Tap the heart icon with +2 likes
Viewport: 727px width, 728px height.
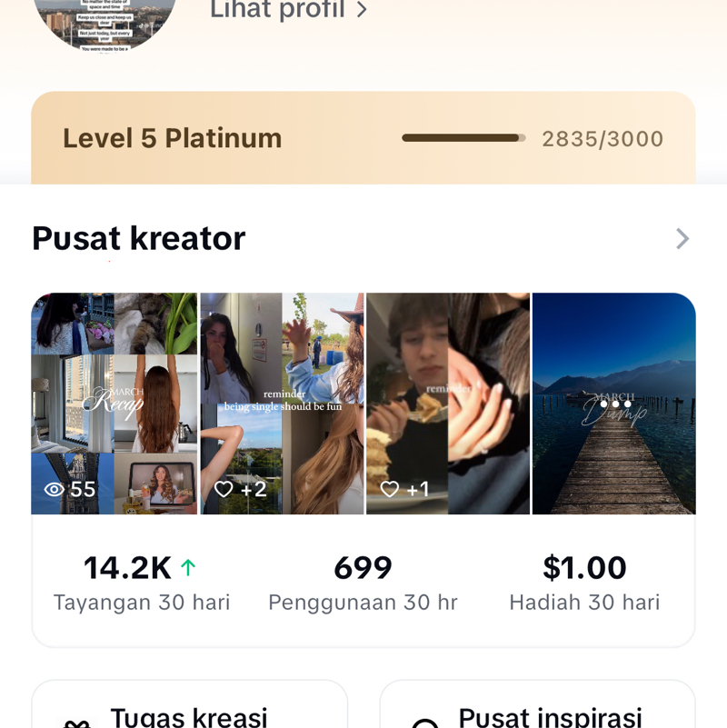224,490
